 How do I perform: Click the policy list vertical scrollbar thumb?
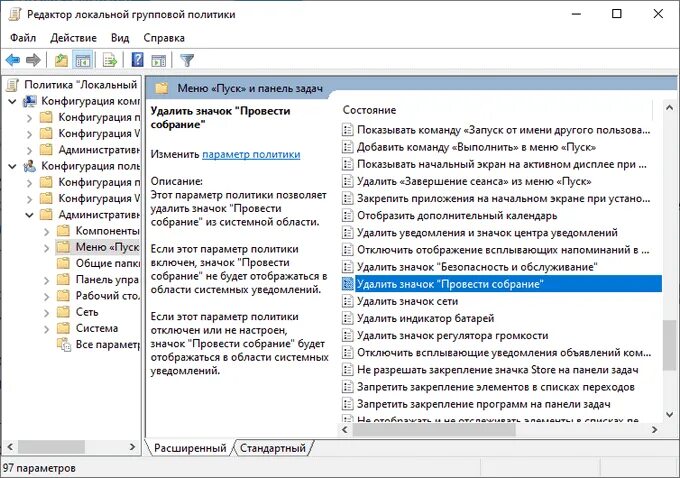tap(669, 345)
